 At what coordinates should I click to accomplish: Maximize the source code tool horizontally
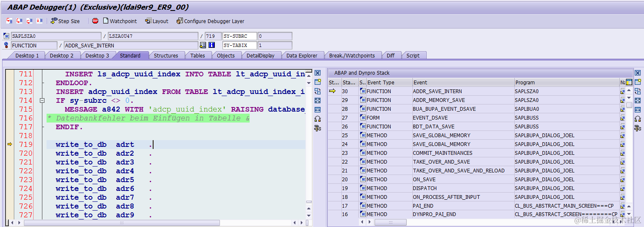318,110
